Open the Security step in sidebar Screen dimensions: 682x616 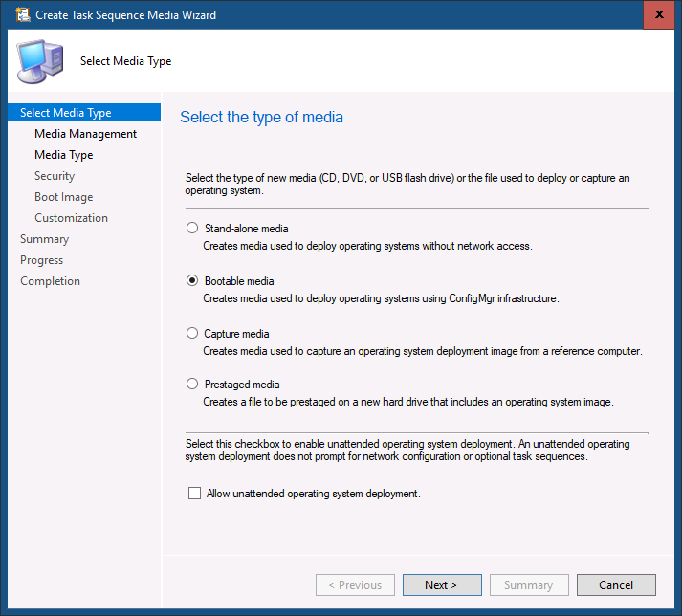coord(55,176)
